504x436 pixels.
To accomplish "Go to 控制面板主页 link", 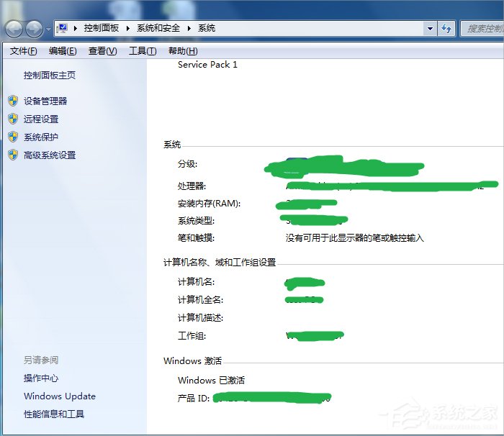I will (x=50, y=76).
